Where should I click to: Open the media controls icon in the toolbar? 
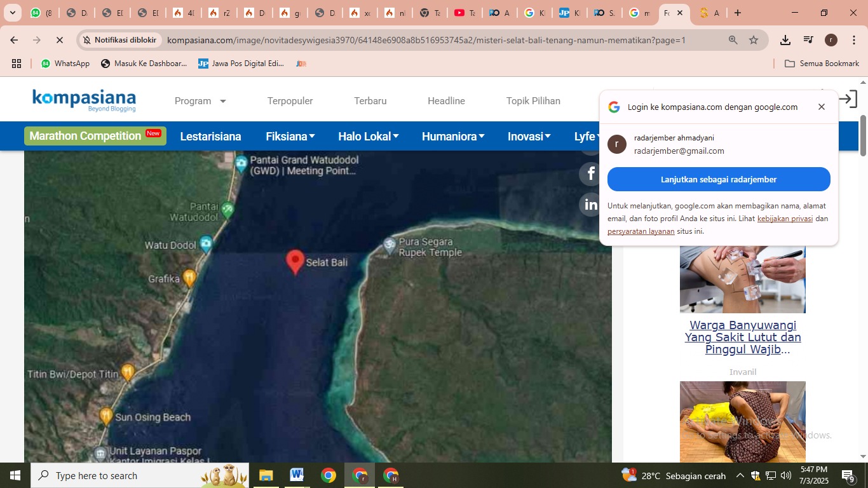(x=808, y=40)
